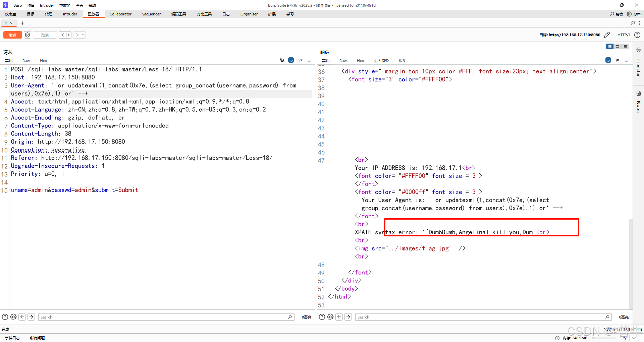Open the response pane hamburger options menu
Viewport: 644px width, 342px height.
point(626,60)
